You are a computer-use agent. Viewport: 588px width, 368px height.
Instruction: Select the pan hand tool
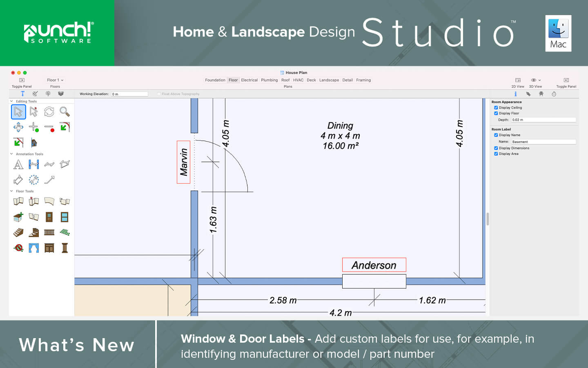(x=18, y=127)
